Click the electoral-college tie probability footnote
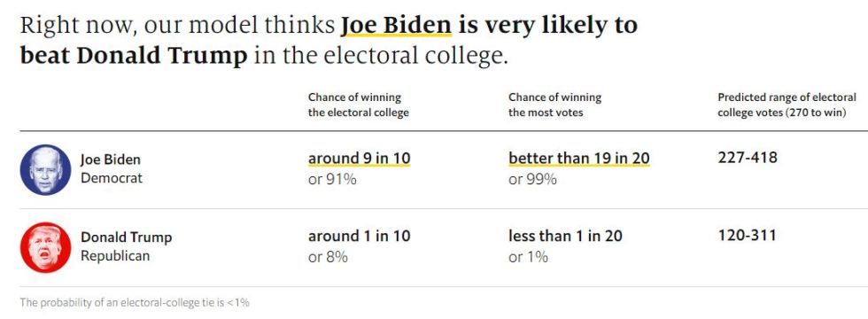Image resolution: width=868 pixels, height=319 pixels. (x=135, y=302)
